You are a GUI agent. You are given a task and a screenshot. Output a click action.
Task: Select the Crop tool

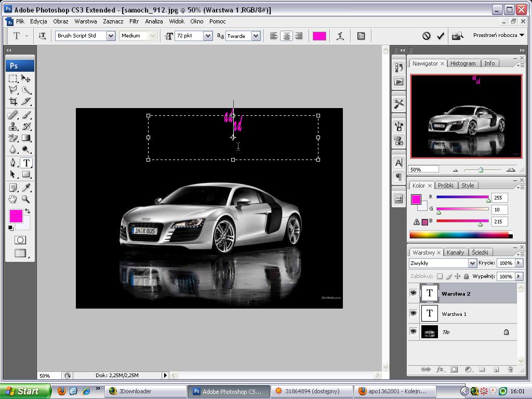(13, 101)
